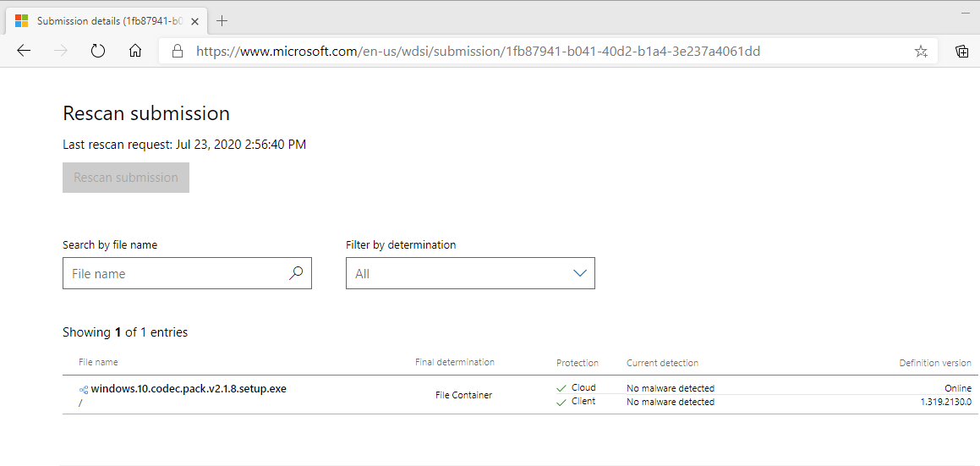The image size is (980, 466).
Task: Reload the page with the refresh icon
Action: (98, 52)
